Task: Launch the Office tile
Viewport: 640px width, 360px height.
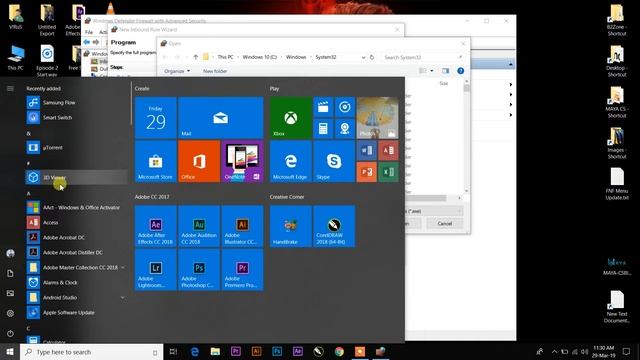Action: coord(199,161)
